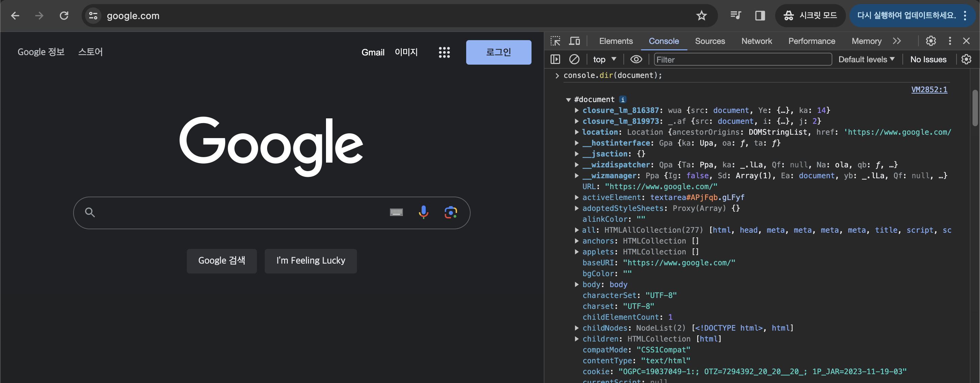Expand the children HTMLCollection property
980x383 pixels.
pos(577,339)
